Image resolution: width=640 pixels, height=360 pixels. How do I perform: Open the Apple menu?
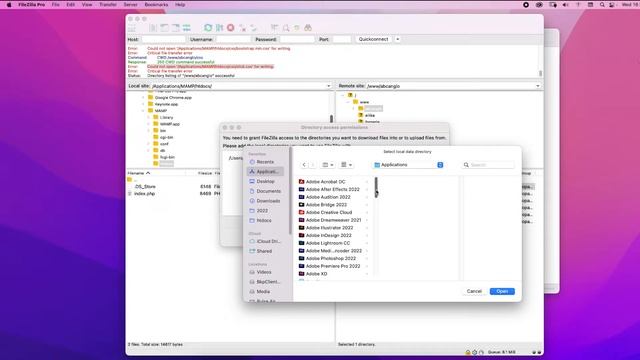pyautogui.click(x=9, y=5)
